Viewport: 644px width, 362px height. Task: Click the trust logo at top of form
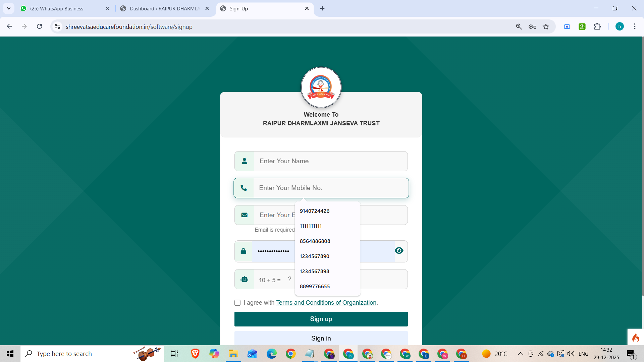click(x=321, y=87)
